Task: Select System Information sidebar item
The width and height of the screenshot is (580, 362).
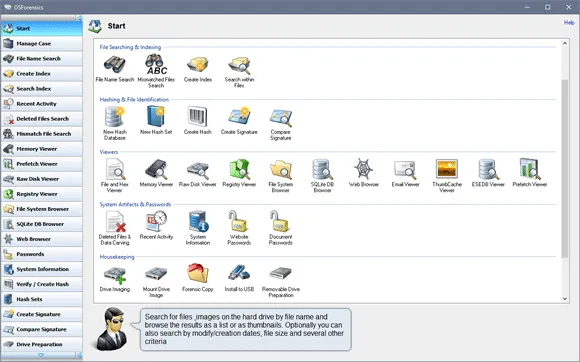Action: click(41, 269)
